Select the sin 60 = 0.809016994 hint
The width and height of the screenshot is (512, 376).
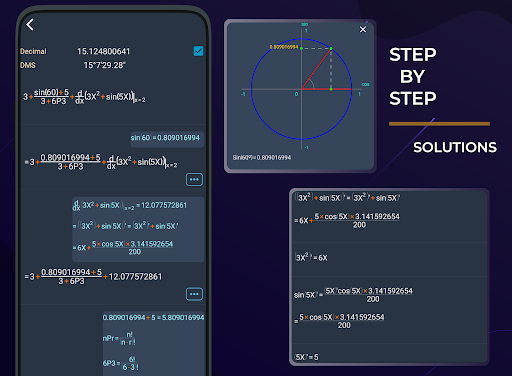click(165, 138)
